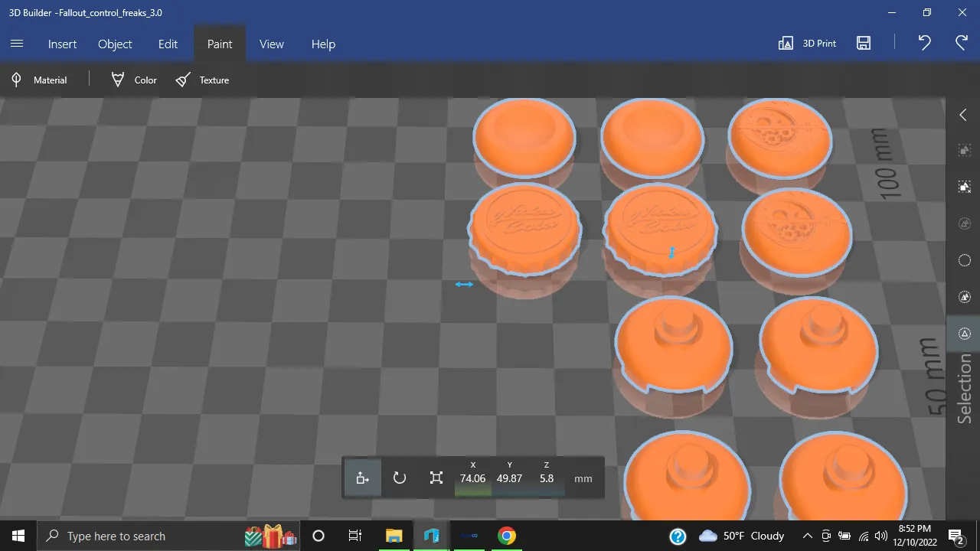Activate the Scale tool in the transform bar

436,478
